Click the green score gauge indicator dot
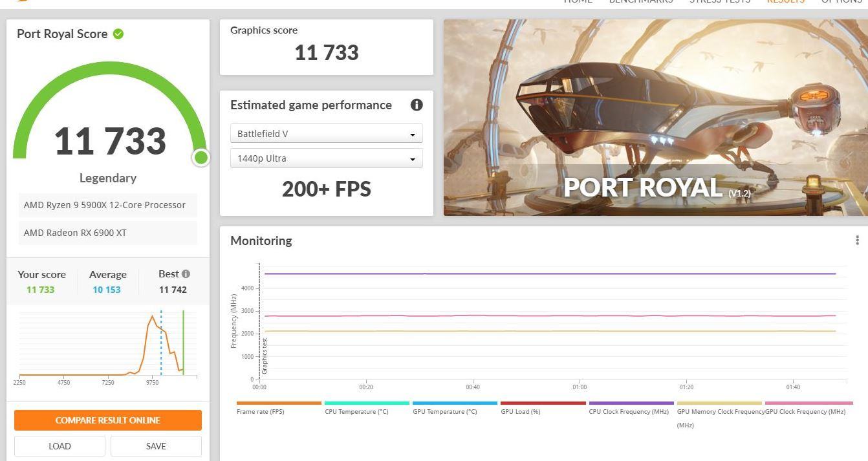 pyautogui.click(x=201, y=157)
